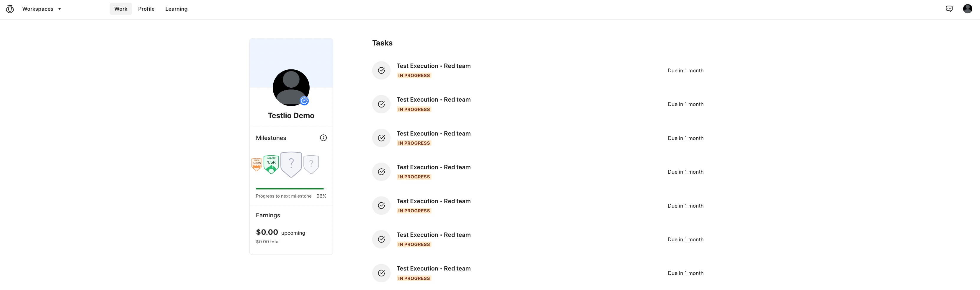Image resolution: width=980 pixels, height=290 pixels.
Task: Click the $0.00 upcoming earnings amount
Action: (267, 232)
